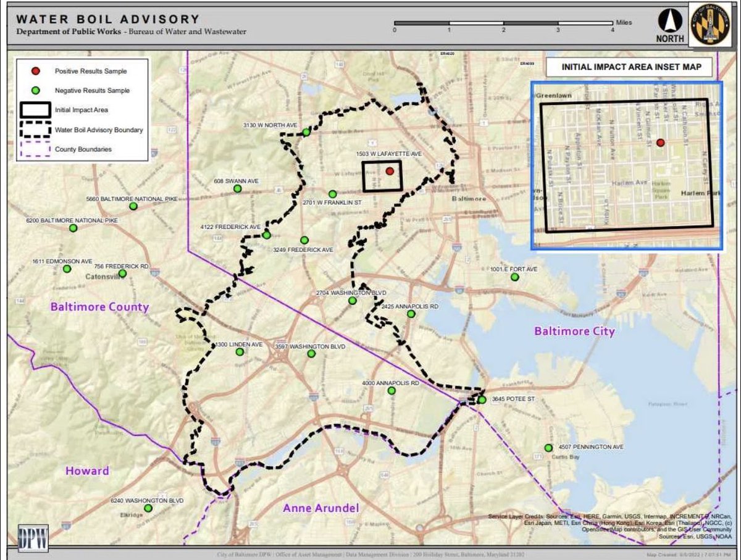Select the green marker at 1611 Edmonson Ave
This screenshot has width=741, height=560.
point(67,269)
